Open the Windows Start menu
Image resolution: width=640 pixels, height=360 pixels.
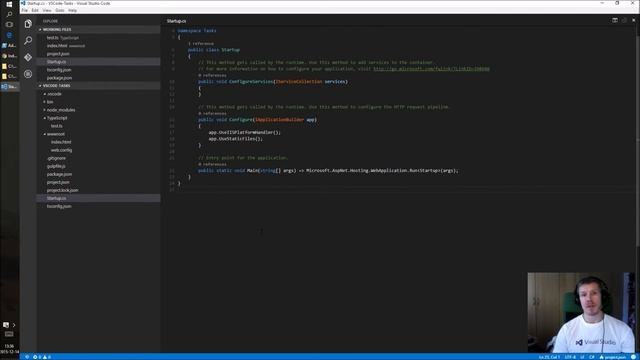(x=9, y=4)
